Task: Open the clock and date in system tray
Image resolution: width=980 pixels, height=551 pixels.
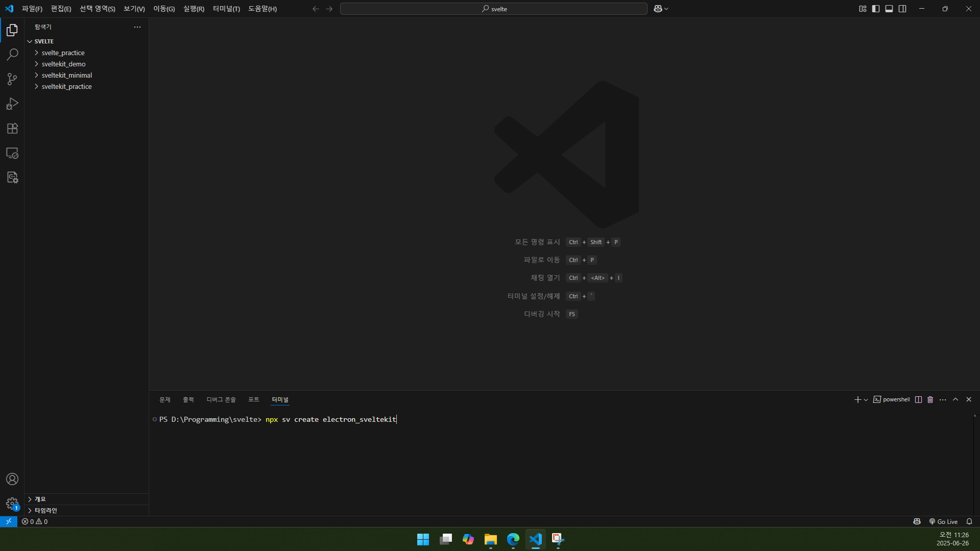Action: [x=952, y=539]
